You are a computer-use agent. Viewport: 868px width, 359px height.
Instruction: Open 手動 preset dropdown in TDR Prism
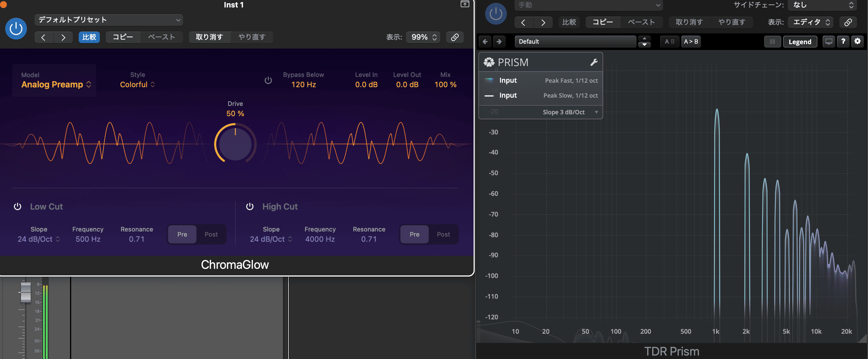[x=589, y=5]
